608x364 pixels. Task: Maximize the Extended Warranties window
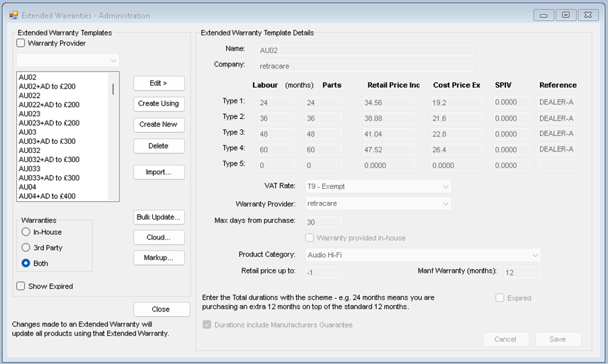(565, 15)
